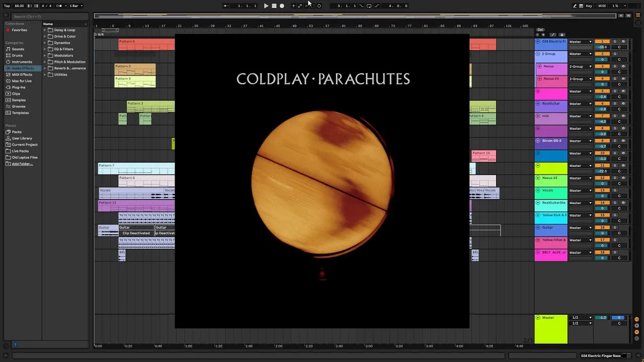Toggle the arrangement Loop switch
The width and height of the screenshot is (644, 362).
coord(369,6)
